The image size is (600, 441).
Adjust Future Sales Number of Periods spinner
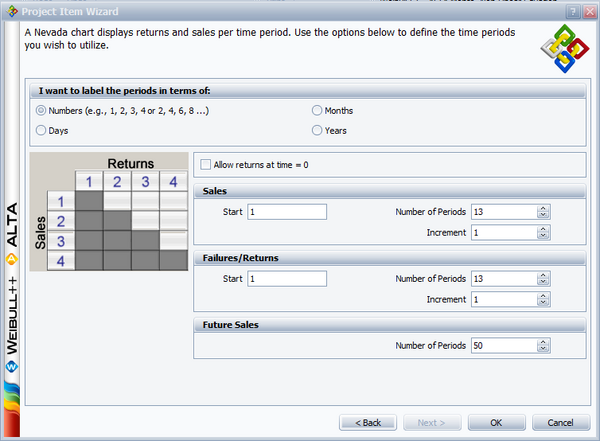pyautogui.click(x=543, y=345)
